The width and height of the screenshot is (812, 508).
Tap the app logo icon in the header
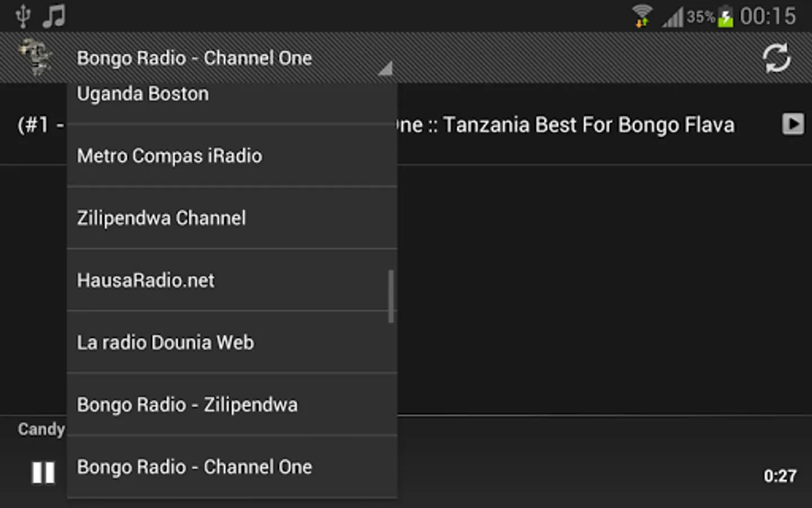[x=36, y=58]
